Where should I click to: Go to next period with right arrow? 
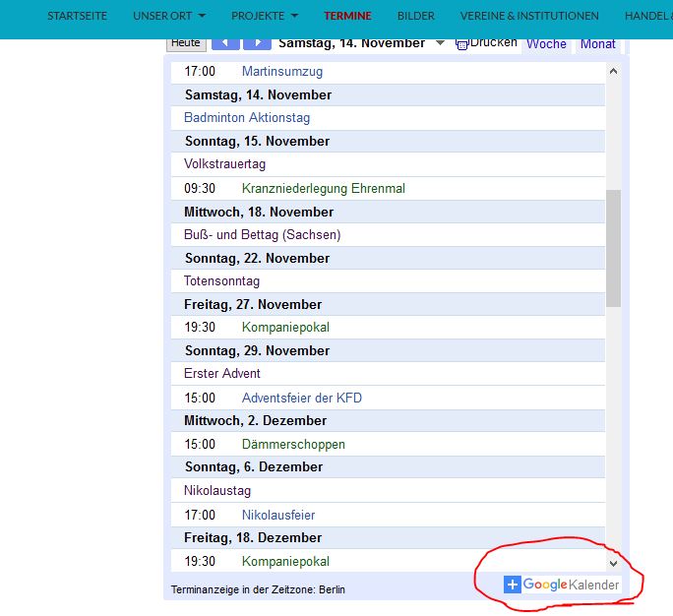coord(257,43)
